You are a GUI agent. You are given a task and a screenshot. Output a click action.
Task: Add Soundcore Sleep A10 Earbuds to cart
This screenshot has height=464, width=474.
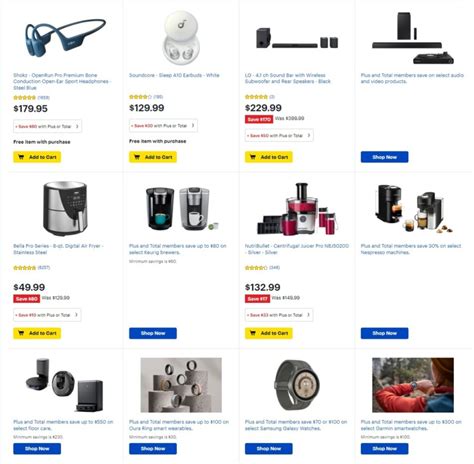pos(153,157)
